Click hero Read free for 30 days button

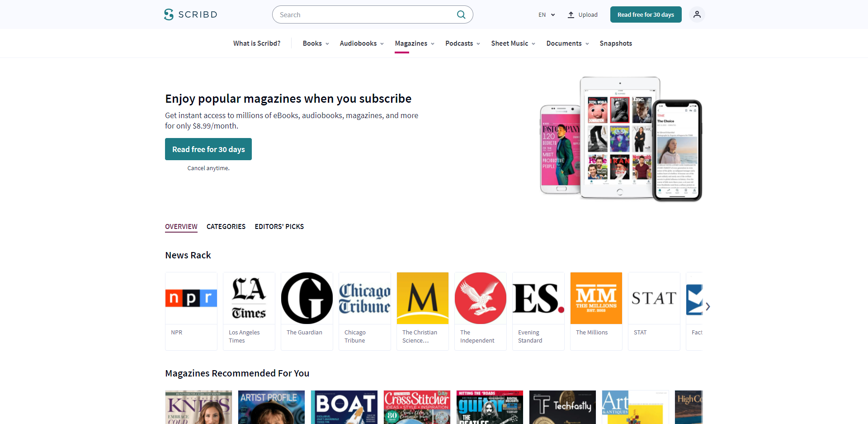point(208,149)
